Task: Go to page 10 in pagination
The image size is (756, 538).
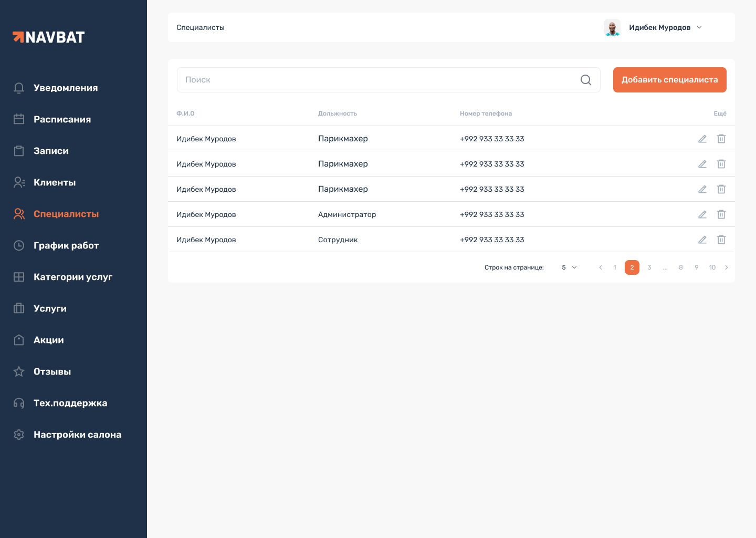Action: click(712, 267)
